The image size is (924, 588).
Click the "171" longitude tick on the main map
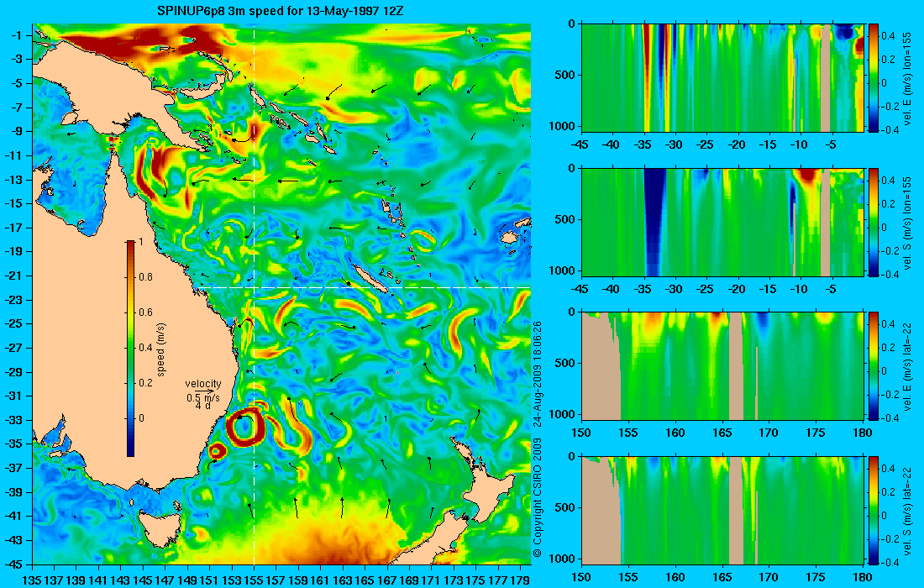coord(432,580)
